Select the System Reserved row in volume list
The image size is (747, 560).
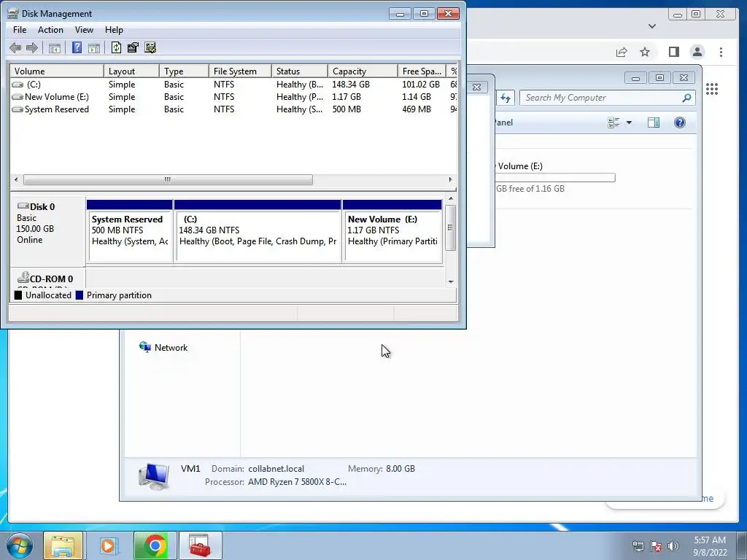(233, 109)
